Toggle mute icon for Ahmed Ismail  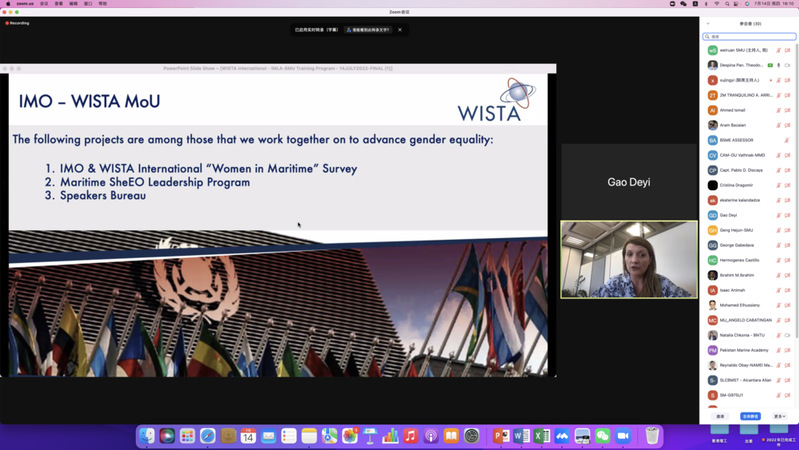(x=779, y=110)
